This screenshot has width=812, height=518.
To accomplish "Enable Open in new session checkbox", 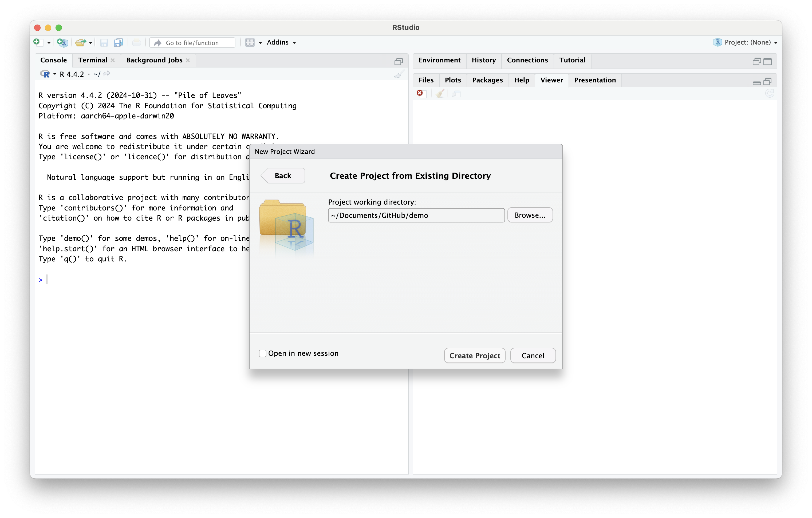I will coord(263,353).
